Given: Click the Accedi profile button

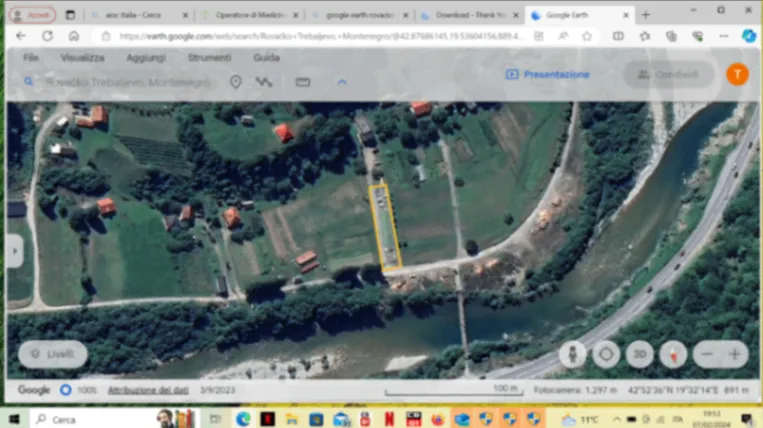Looking at the screenshot, I should (32, 15).
